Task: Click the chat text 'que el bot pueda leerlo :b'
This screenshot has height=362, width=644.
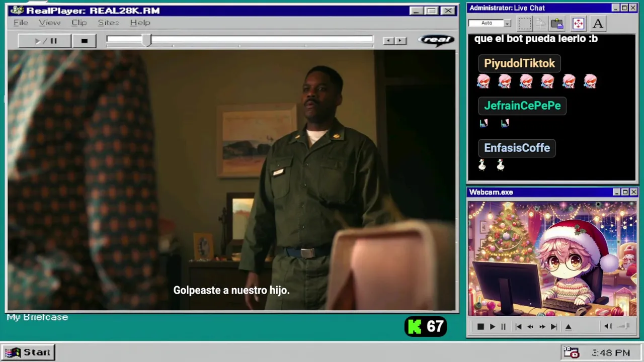Action: [x=536, y=39]
